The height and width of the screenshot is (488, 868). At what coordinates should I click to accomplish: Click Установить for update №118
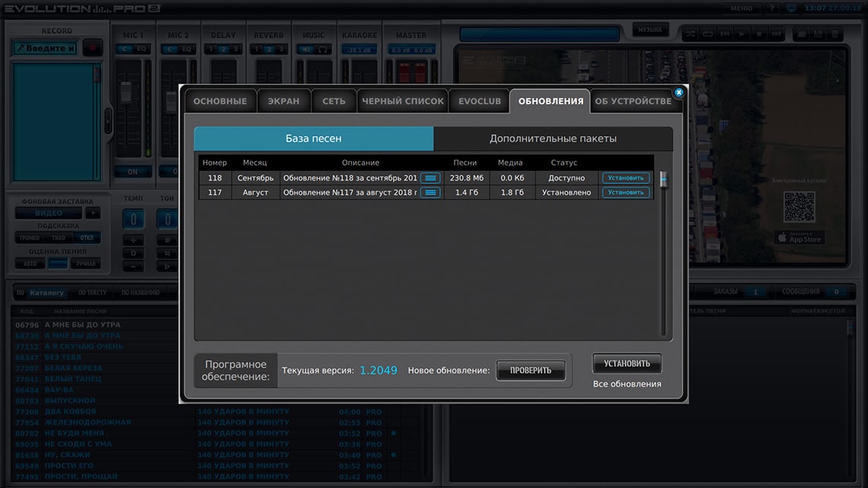point(626,179)
